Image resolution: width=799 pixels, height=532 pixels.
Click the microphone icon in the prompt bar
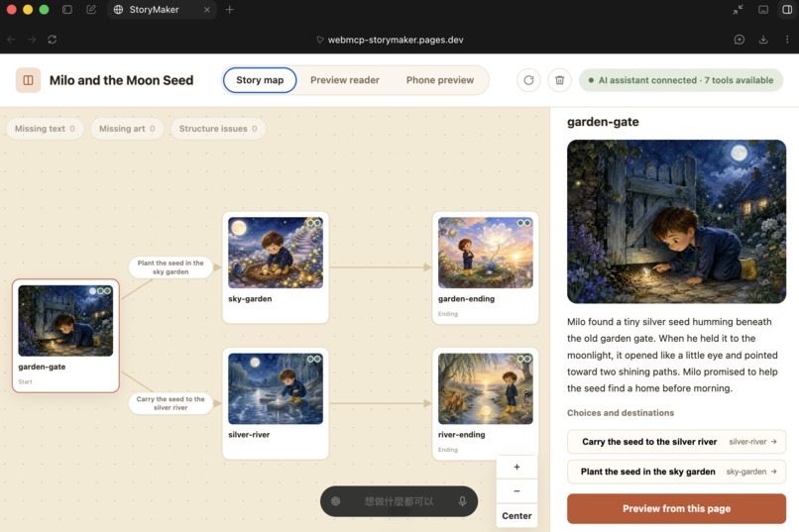[462, 501]
